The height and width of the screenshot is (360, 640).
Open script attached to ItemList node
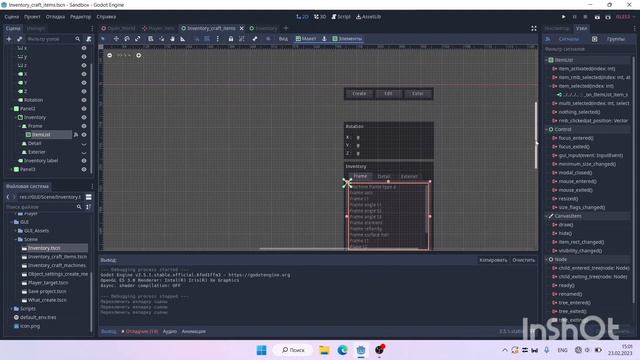point(76,135)
